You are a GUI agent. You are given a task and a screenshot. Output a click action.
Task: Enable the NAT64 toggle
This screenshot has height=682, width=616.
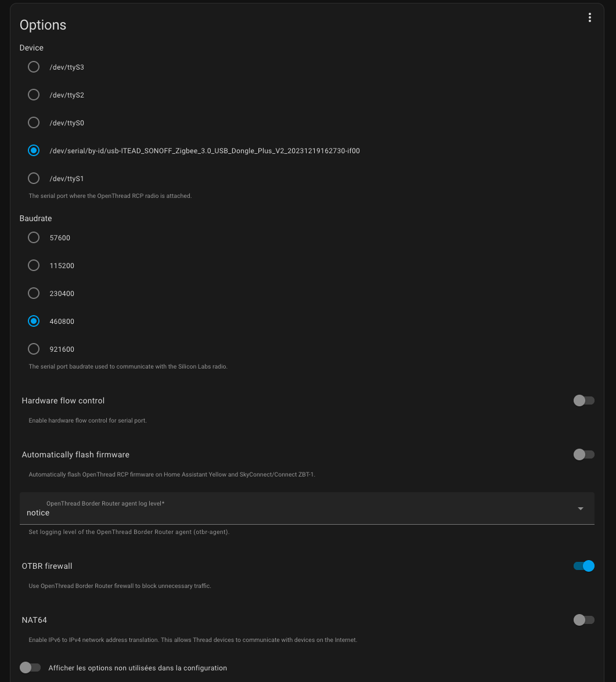click(583, 620)
